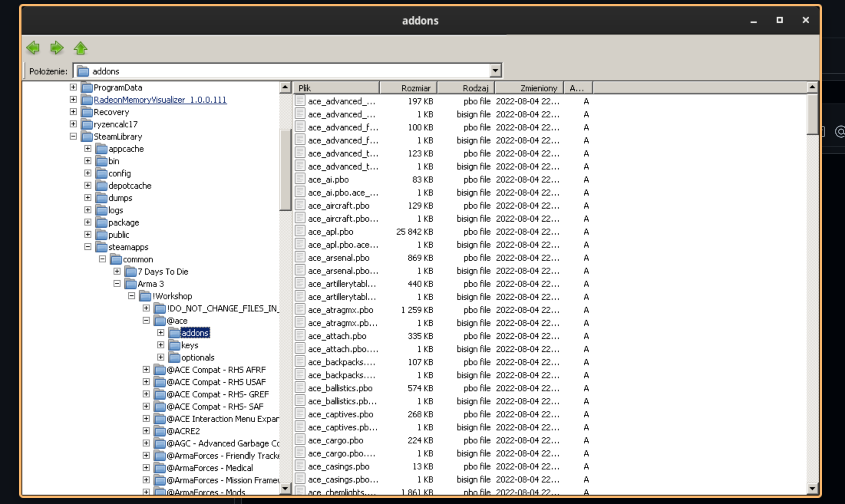Expand the @ACRE2 mod folder
This screenshot has width=845, height=504.
(146, 431)
